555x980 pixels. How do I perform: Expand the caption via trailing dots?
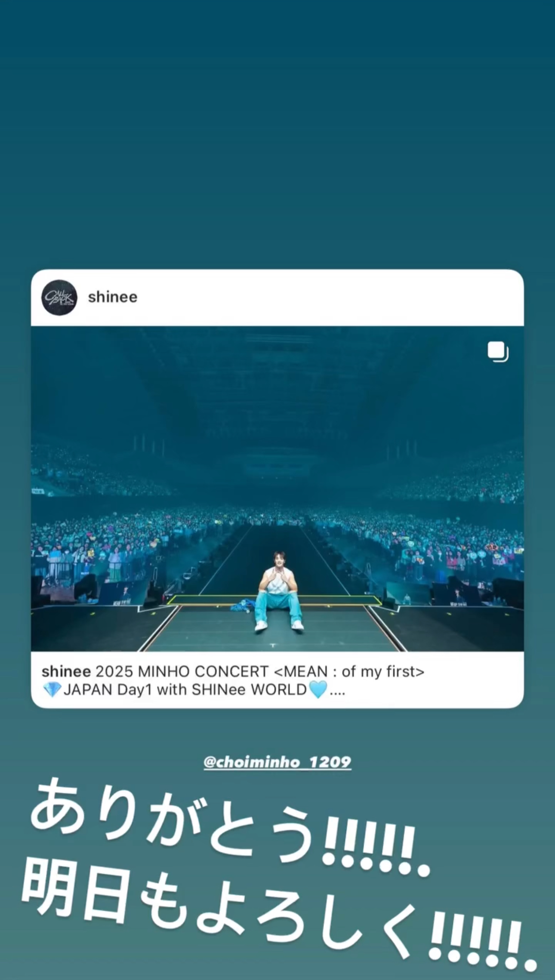click(337, 691)
